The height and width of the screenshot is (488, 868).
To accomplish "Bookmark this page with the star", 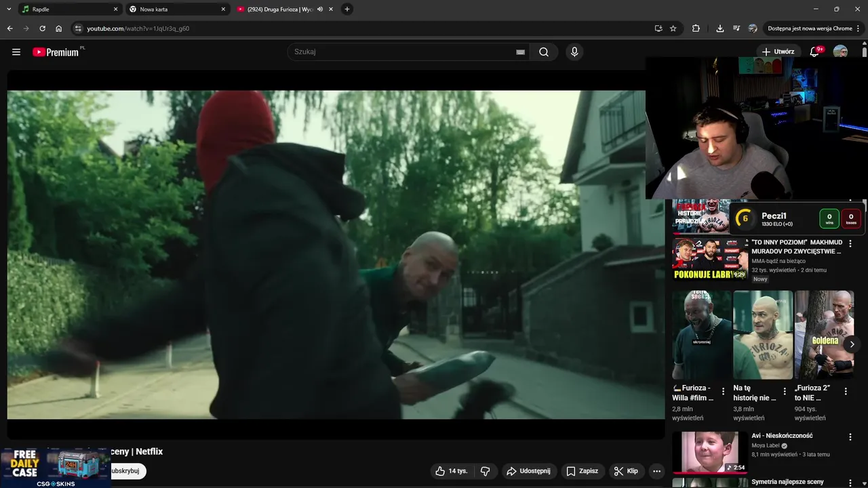I will [673, 28].
